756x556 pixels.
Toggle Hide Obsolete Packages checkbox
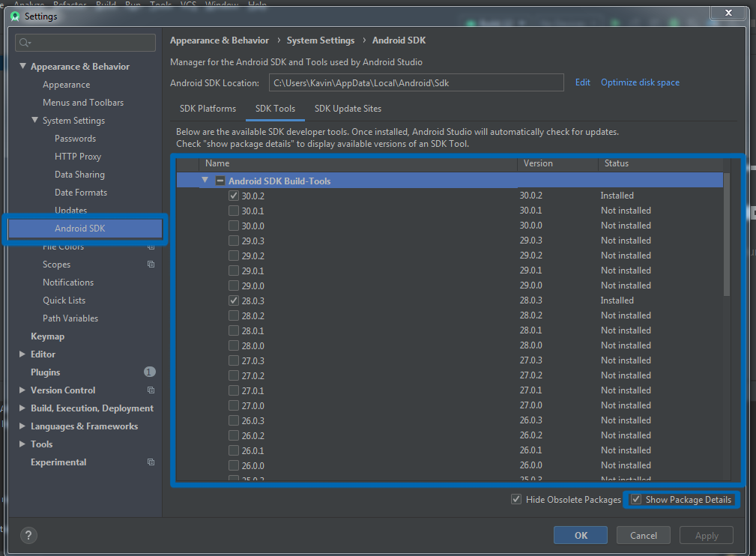point(516,499)
